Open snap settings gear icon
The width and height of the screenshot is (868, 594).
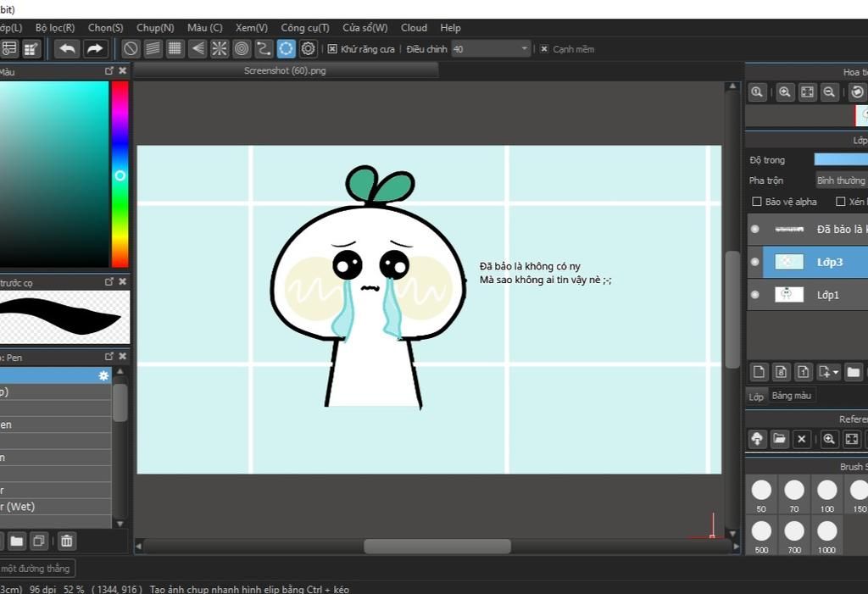(309, 49)
